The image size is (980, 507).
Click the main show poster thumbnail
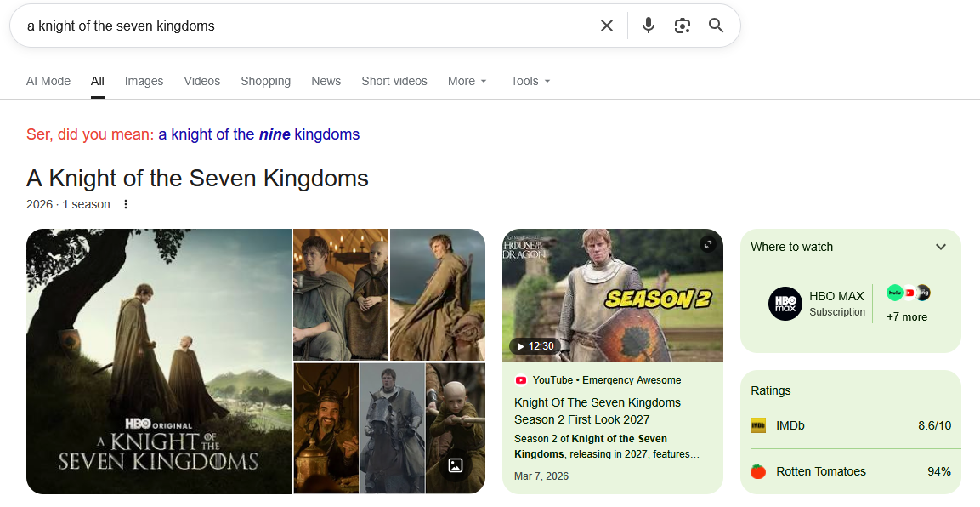159,362
